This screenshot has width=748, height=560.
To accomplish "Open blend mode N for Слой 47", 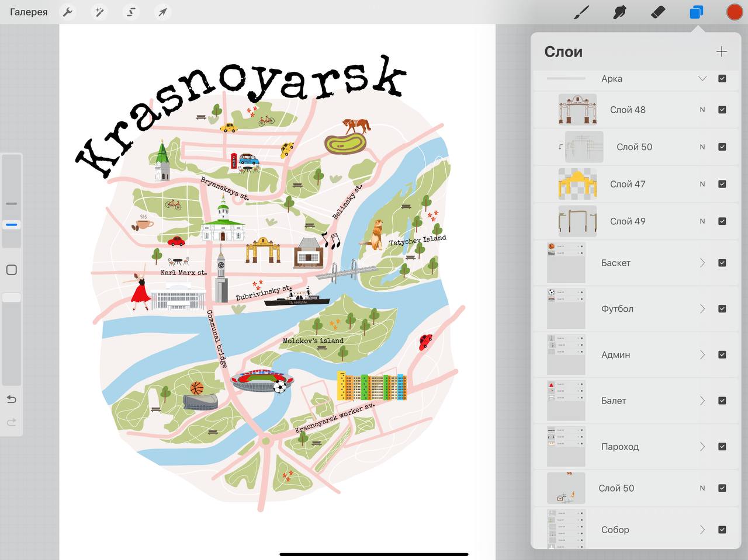I will pos(702,185).
